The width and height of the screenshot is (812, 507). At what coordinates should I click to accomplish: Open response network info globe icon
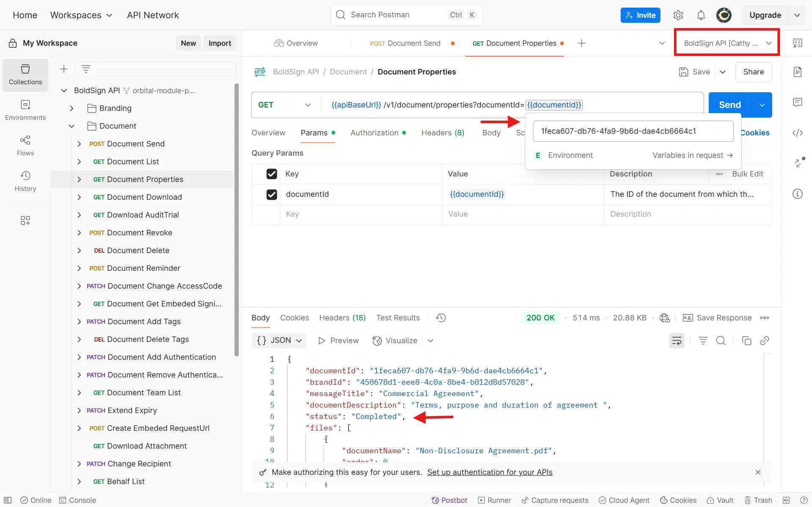(x=665, y=318)
